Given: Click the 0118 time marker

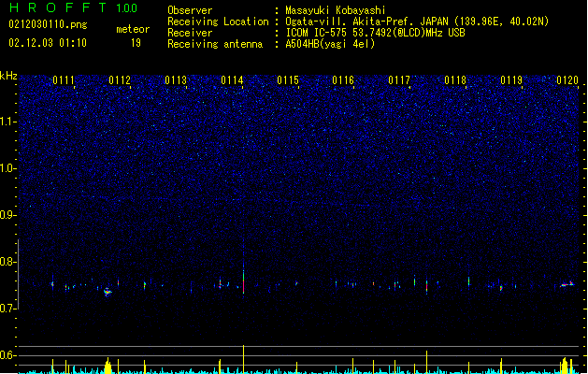Looking at the screenshot, I should [455, 80].
